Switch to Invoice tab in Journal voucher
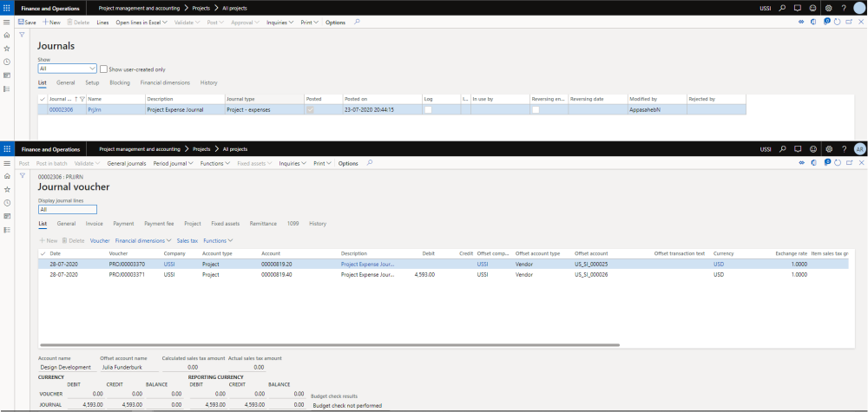This screenshot has width=868, height=412. [94, 224]
